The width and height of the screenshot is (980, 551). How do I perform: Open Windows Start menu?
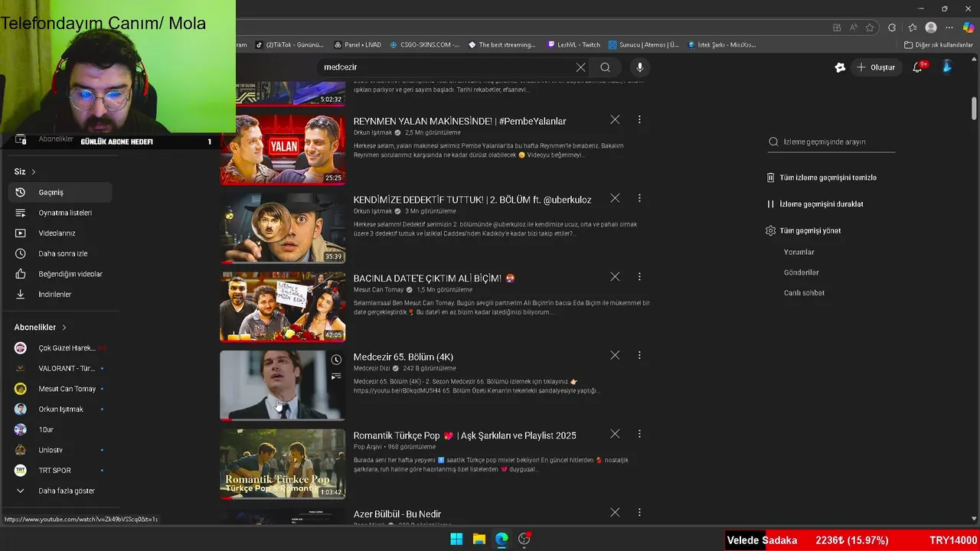[456, 539]
